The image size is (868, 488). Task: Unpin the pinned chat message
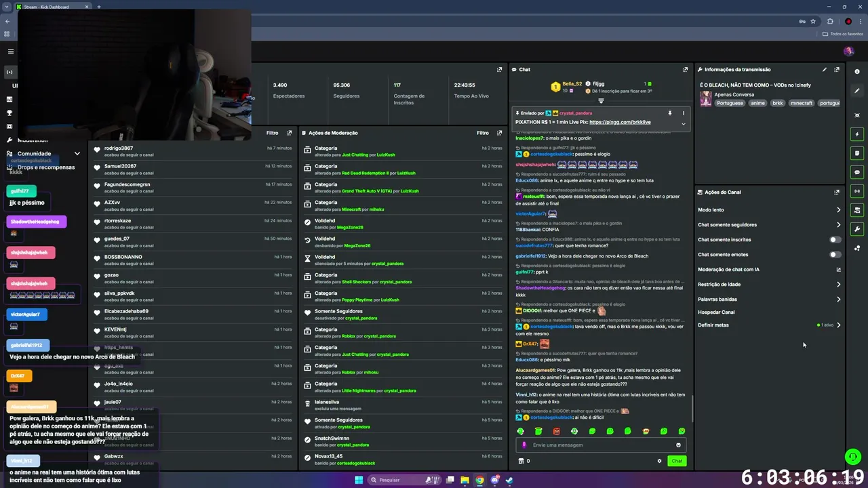[x=669, y=113]
